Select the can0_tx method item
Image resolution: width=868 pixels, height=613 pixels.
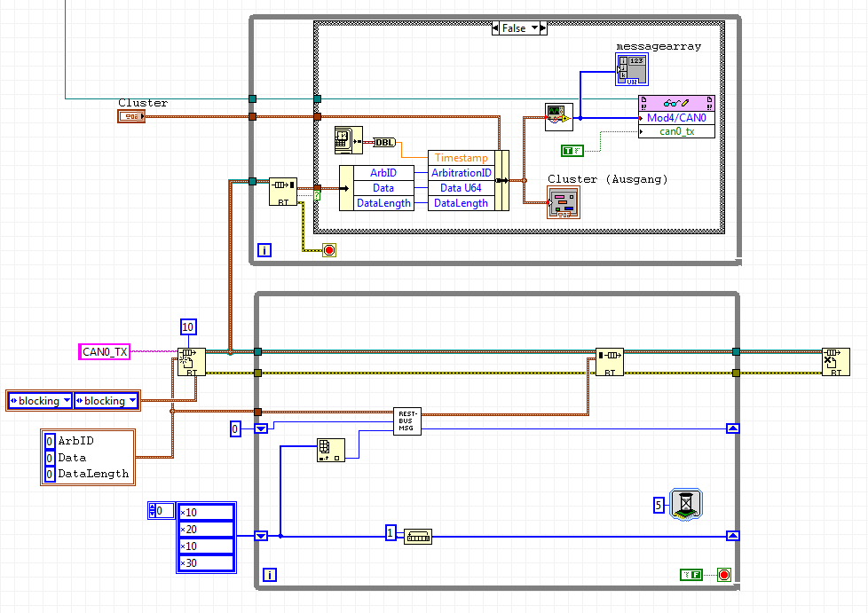point(676,131)
